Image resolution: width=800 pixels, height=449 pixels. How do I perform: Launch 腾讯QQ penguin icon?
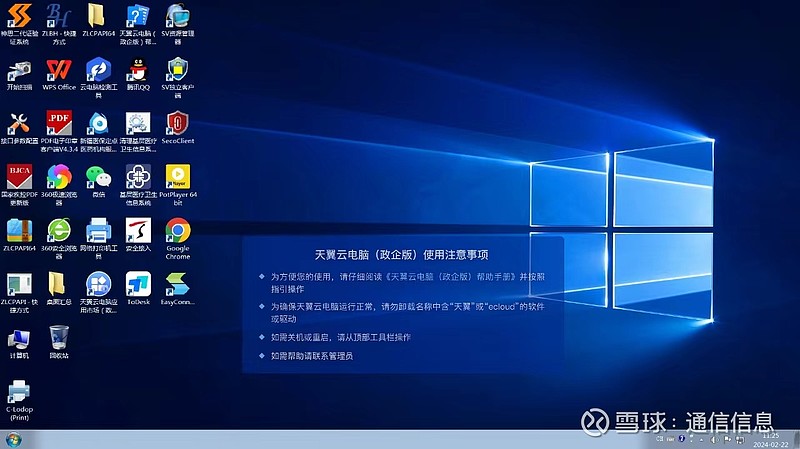pos(138,74)
